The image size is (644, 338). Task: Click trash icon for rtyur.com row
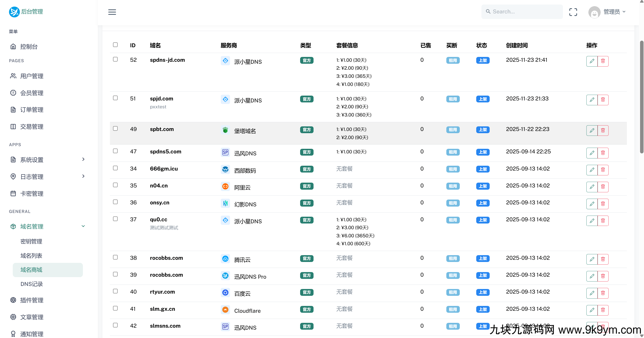click(x=603, y=293)
